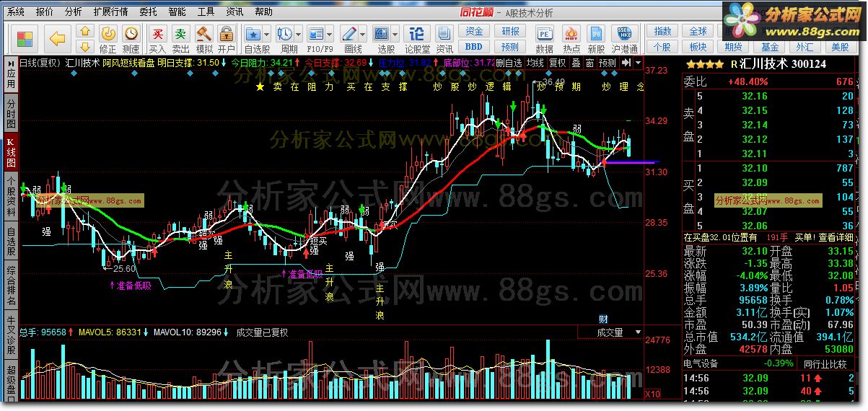Image resolution: width=868 pixels, height=411 pixels.
Task: Open the 新股 IPO icon
Action: pyautogui.click(x=596, y=33)
